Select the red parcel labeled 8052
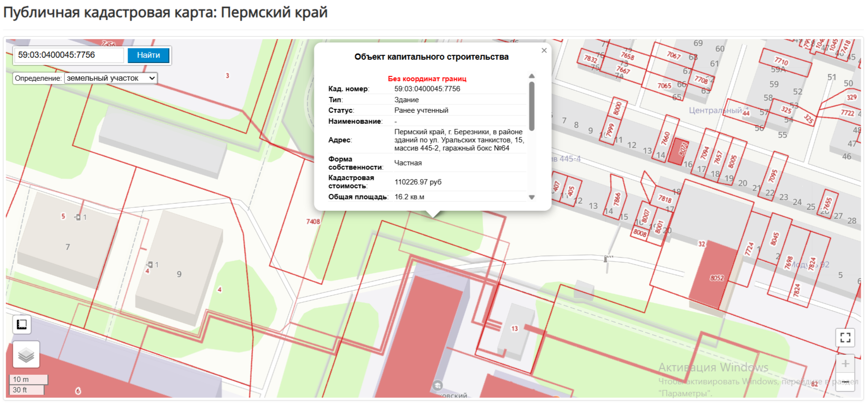The height and width of the screenshot is (403, 868). tap(716, 278)
